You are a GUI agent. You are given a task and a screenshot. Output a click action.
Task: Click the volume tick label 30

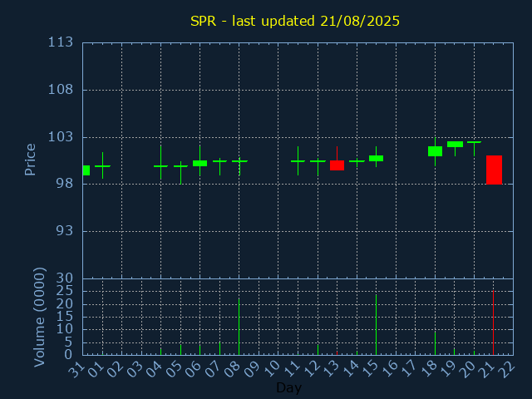click(65, 278)
